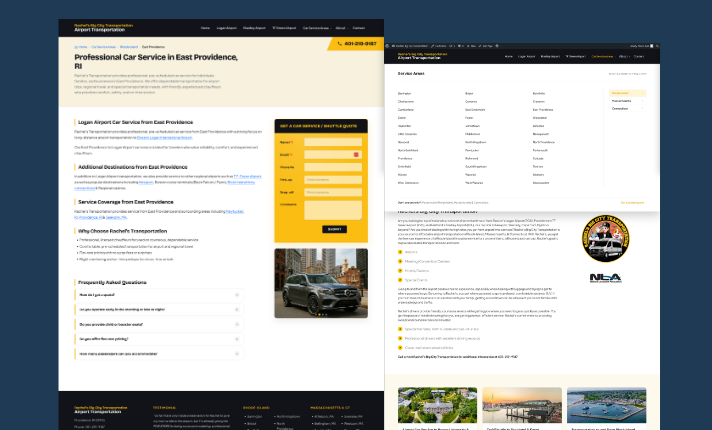Click Barrington in the left page footer
This screenshot has width=712, height=430.
click(x=255, y=416)
